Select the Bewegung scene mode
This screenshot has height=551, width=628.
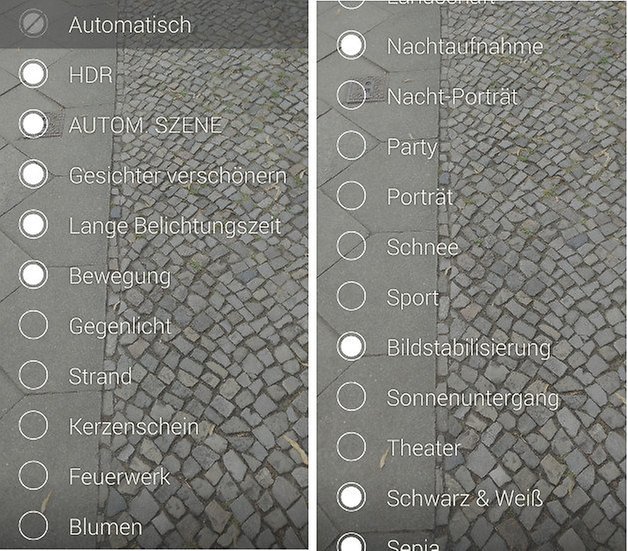(154, 275)
